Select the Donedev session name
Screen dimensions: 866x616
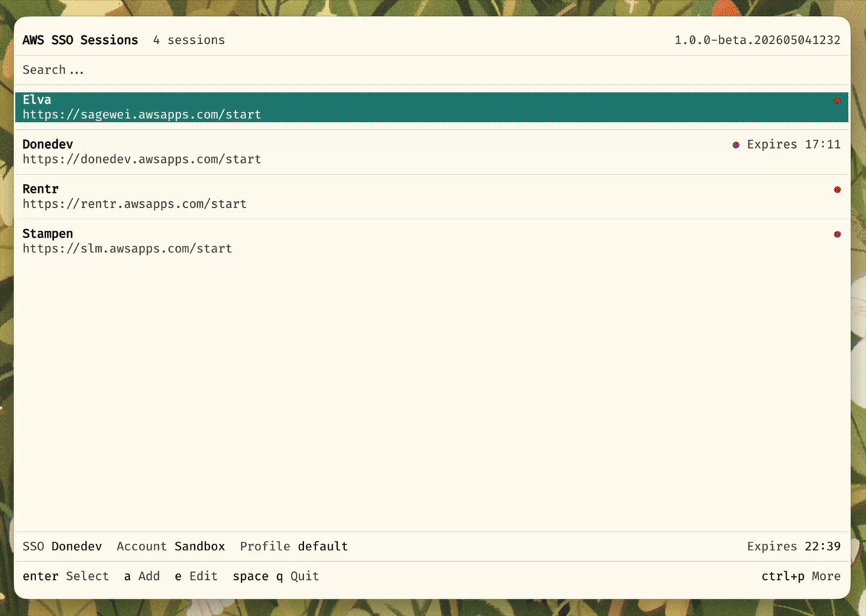(x=48, y=144)
